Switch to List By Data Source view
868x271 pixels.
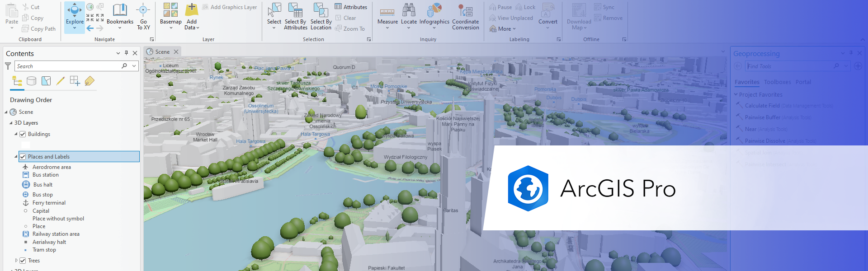pyautogui.click(x=31, y=81)
